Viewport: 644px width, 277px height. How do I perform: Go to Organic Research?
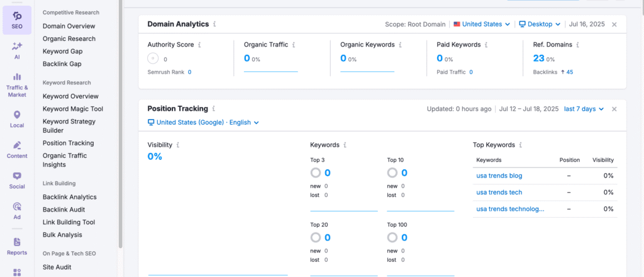point(69,38)
